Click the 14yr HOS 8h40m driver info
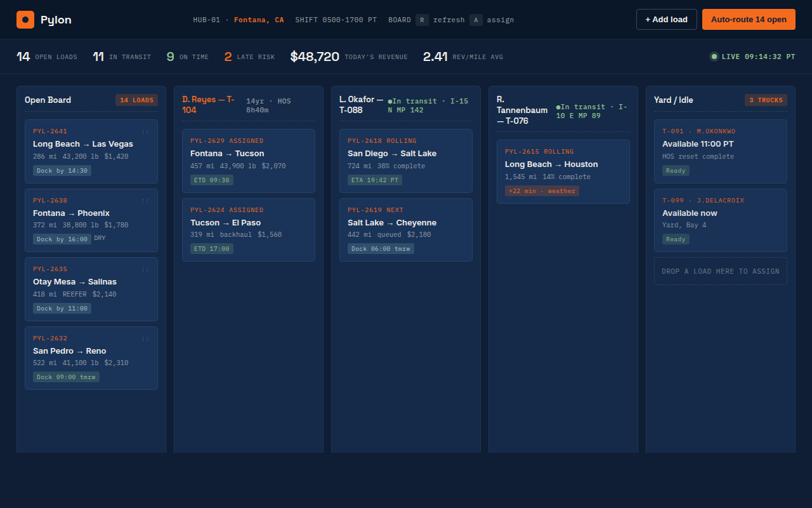Viewport: 812px width, 508px height. 268,105
